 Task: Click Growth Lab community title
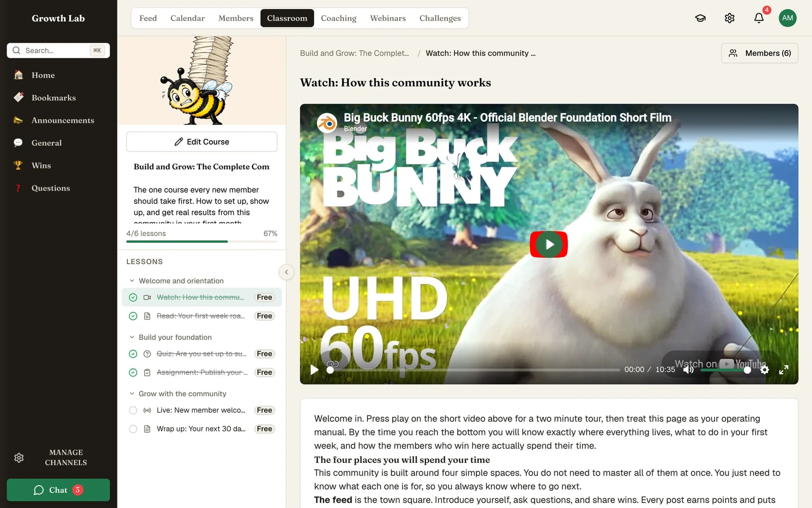tap(58, 18)
